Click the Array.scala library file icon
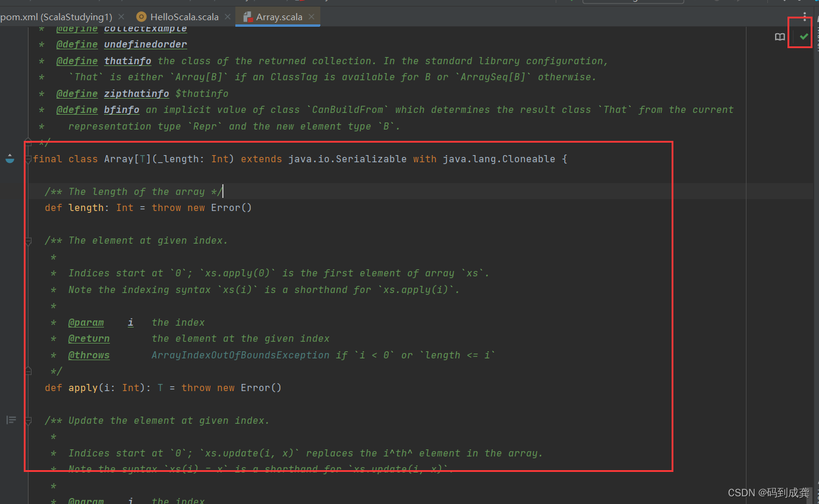 click(248, 17)
